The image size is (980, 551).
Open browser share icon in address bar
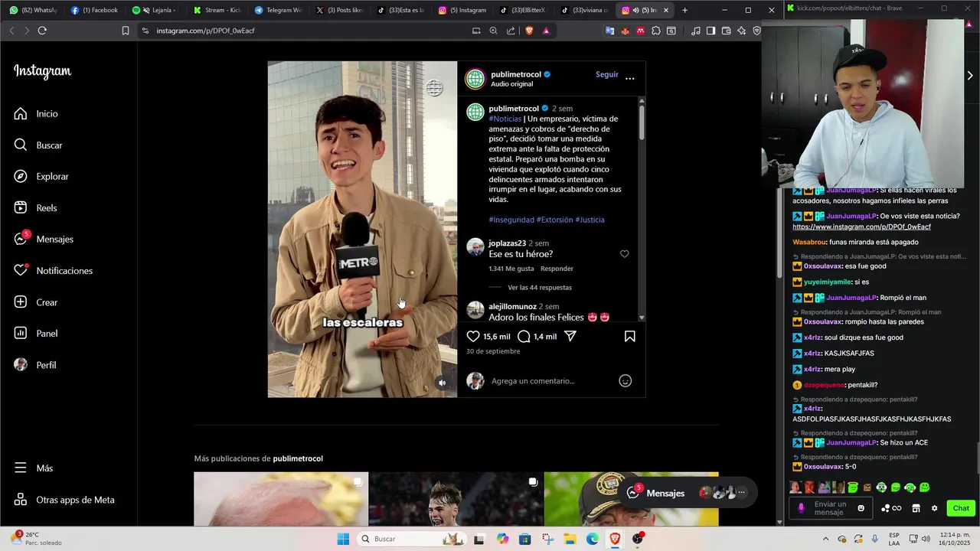coord(511,31)
